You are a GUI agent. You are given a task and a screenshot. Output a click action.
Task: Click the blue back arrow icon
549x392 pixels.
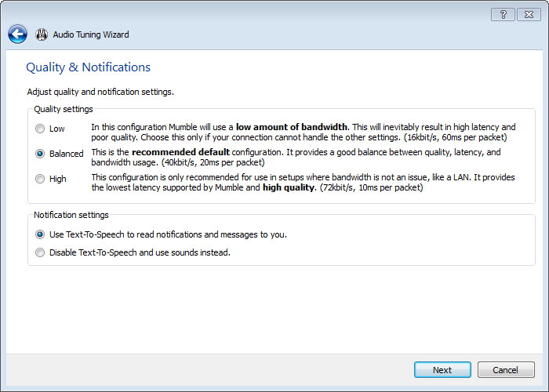(17, 34)
